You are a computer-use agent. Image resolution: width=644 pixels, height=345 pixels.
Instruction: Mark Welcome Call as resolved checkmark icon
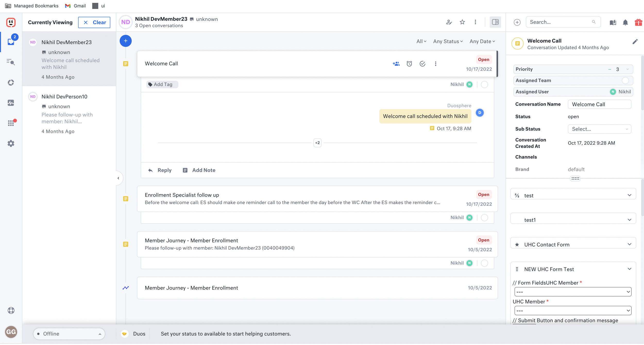[x=422, y=64]
